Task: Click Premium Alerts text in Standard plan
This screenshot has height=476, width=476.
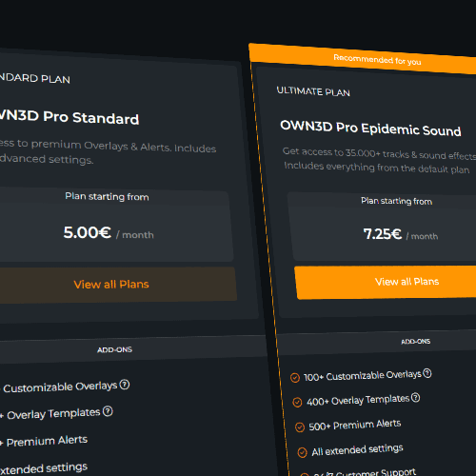Action: coord(47,441)
